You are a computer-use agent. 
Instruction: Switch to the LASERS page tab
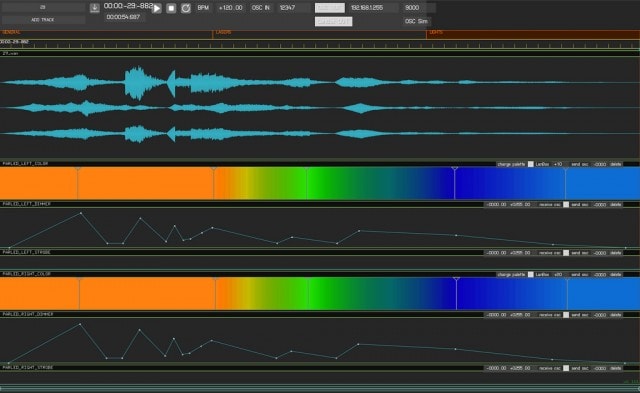(319, 35)
